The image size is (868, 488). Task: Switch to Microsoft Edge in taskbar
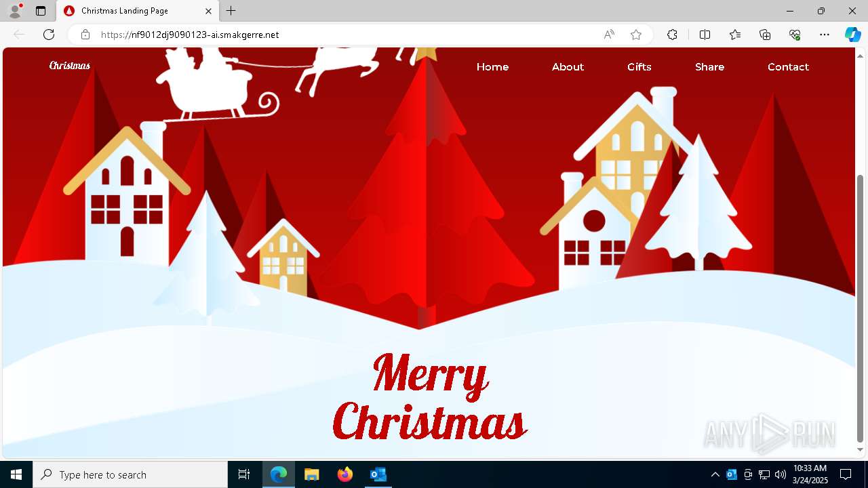click(279, 474)
